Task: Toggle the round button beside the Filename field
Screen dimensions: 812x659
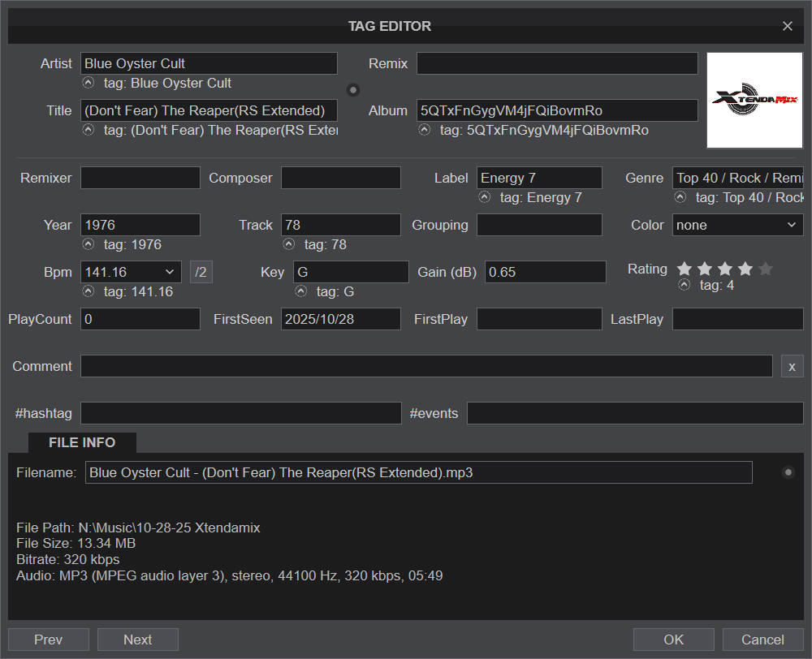Action: (788, 472)
